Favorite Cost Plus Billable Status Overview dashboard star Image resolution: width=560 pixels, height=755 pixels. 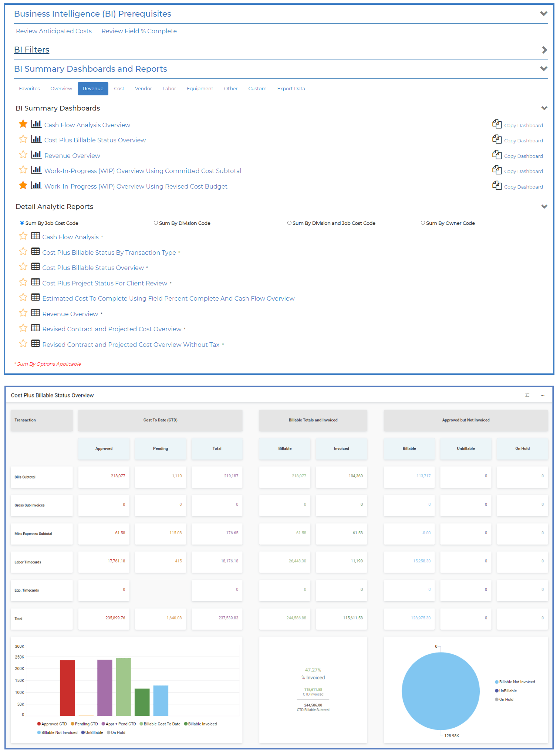23,139
